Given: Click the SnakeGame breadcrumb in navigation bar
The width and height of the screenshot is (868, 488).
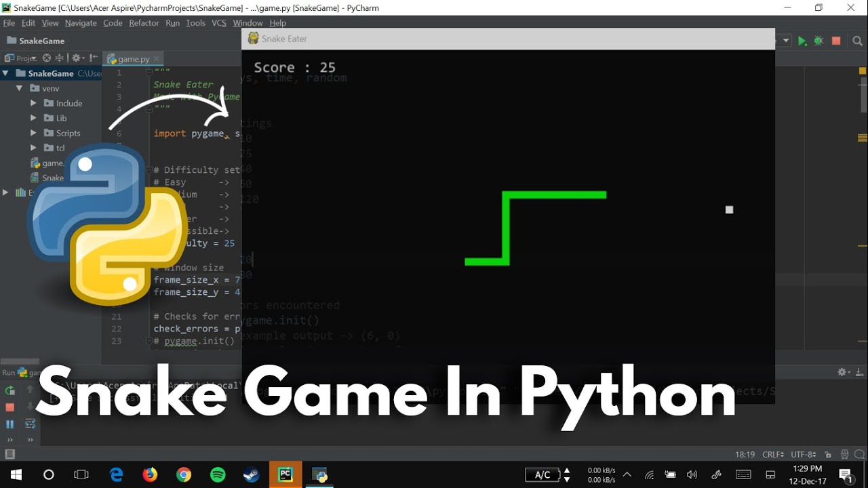Looking at the screenshot, I should 35,41.
